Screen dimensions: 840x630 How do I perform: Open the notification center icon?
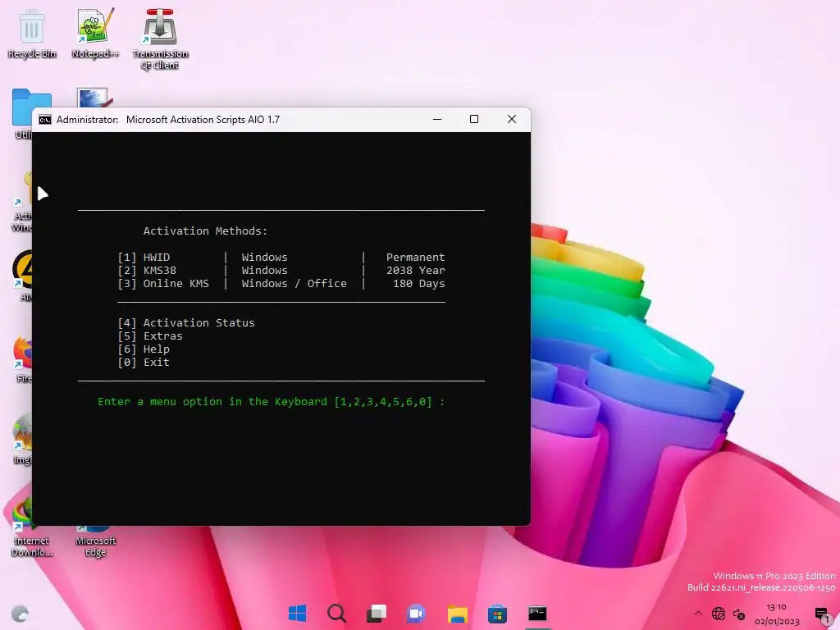(822, 614)
